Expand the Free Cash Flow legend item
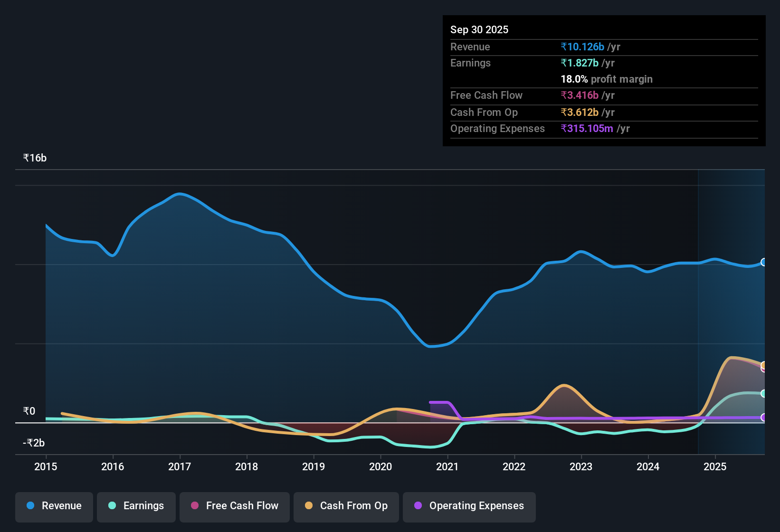Image resolution: width=780 pixels, height=532 pixels. tap(234, 506)
